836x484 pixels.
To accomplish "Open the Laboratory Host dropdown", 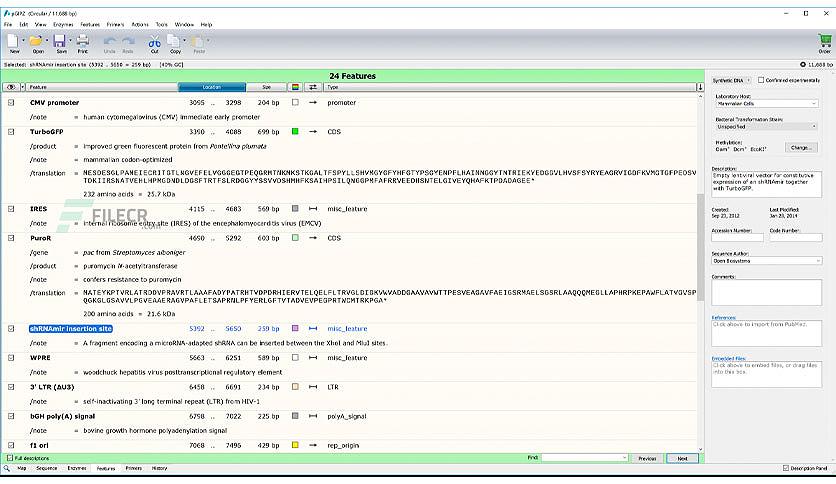I will click(766, 103).
